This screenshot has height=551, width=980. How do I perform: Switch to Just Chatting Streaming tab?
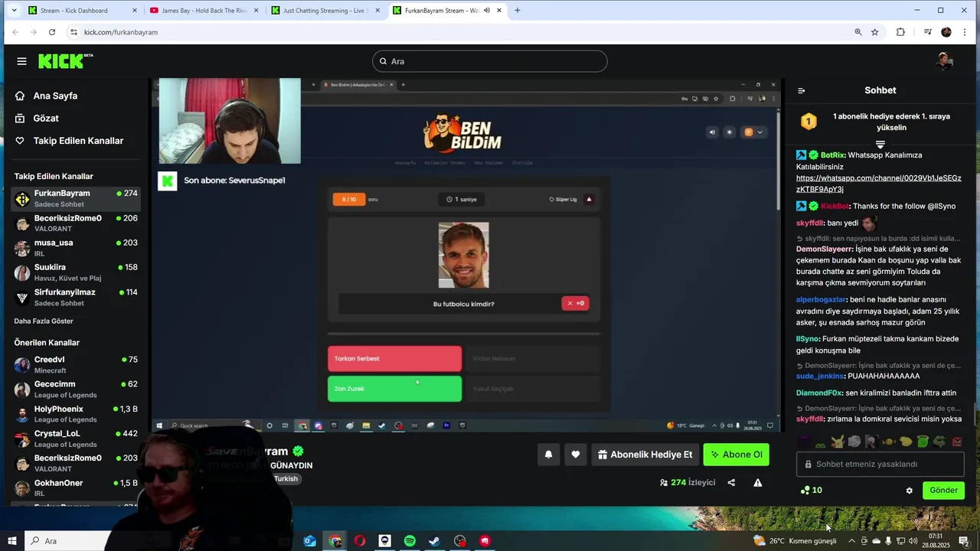[x=325, y=11]
